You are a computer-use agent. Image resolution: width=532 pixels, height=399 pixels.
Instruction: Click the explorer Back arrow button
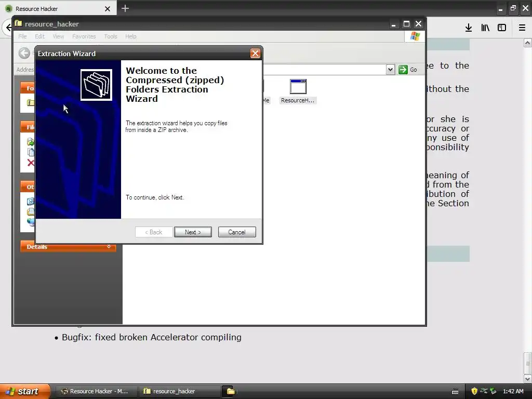click(24, 53)
